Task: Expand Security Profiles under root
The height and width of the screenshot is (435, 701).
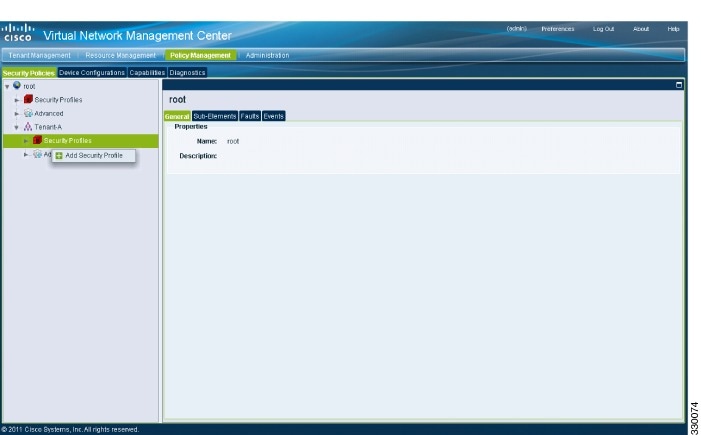Action: pyautogui.click(x=17, y=100)
